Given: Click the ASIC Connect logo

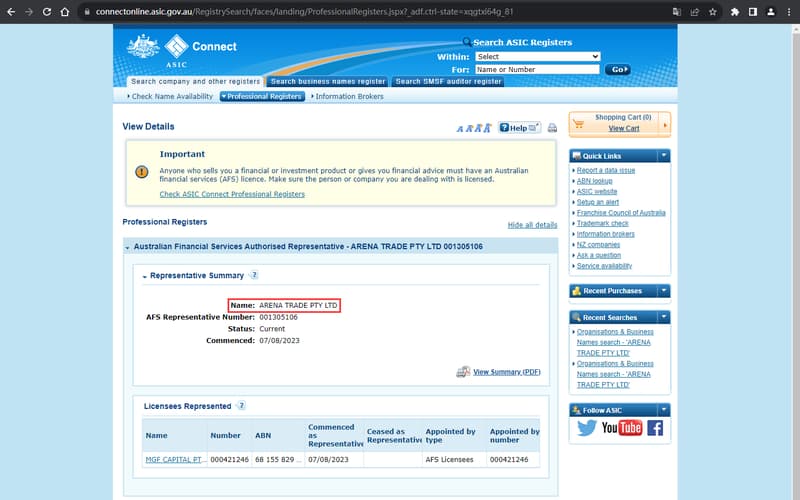Looking at the screenshot, I should point(182,50).
